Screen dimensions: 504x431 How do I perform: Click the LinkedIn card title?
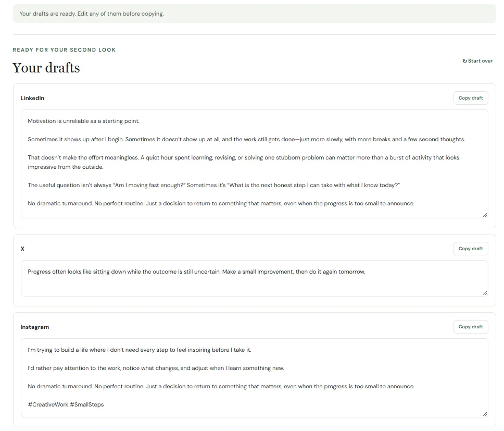click(x=32, y=98)
